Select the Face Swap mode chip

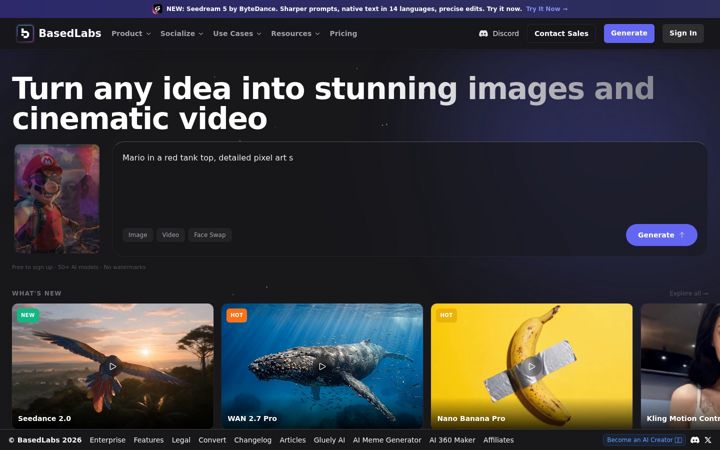point(210,235)
